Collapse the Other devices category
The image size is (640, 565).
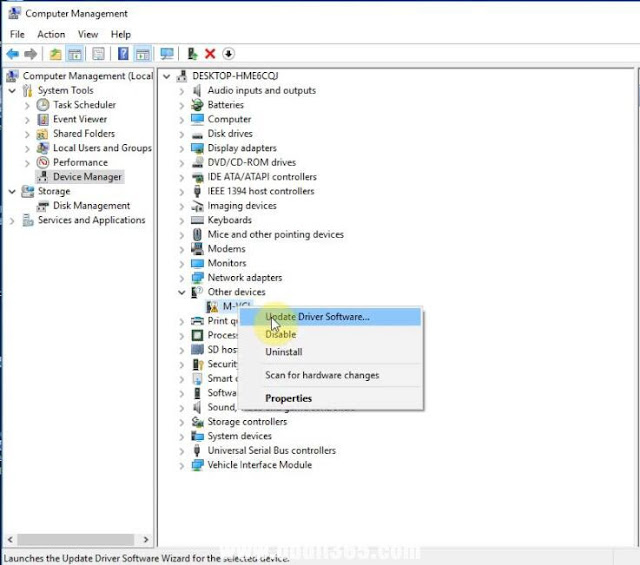point(182,292)
